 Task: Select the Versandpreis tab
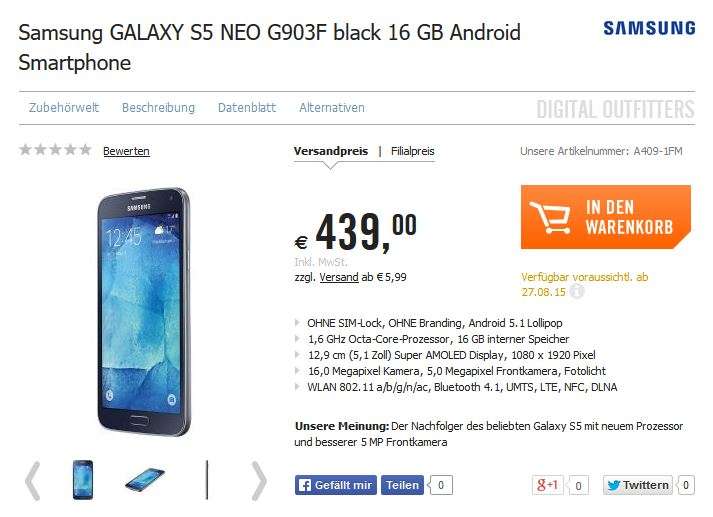(331, 151)
